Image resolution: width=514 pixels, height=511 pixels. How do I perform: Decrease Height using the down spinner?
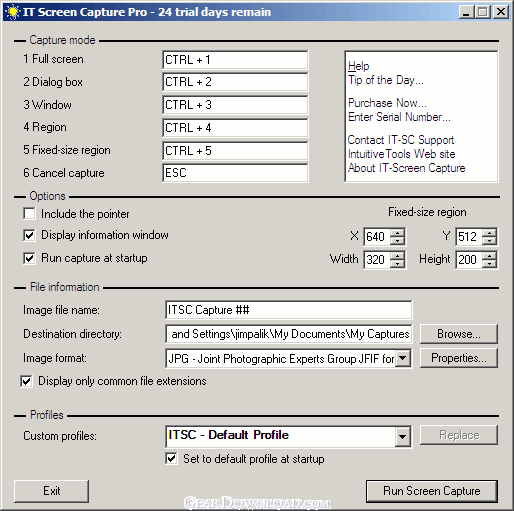[489, 263]
